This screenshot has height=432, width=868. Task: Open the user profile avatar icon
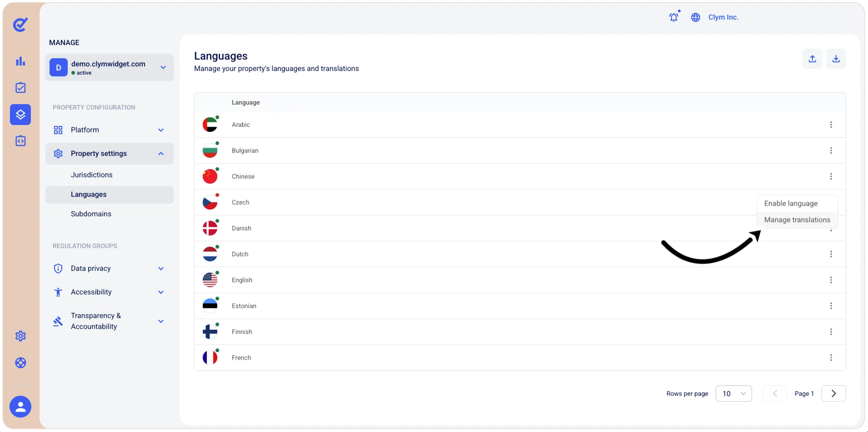[x=20, y=407]
